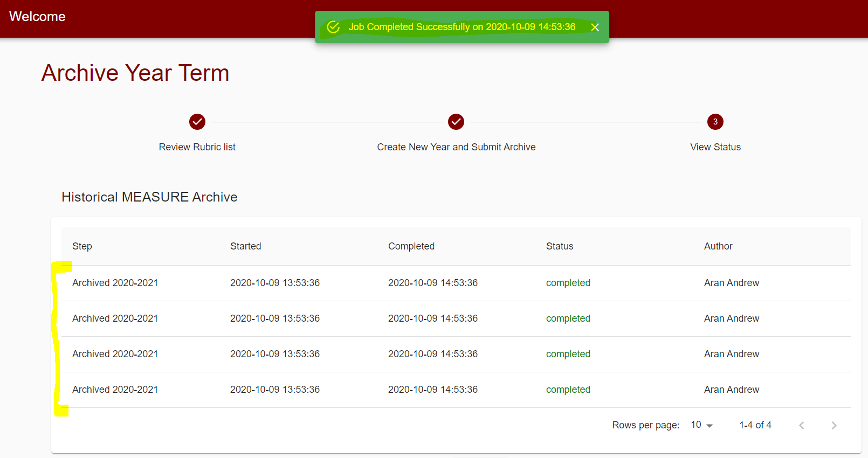Sort by the Completed column header
The height and width of the screenshot is (458, 868).
click(x=411, y=246)
